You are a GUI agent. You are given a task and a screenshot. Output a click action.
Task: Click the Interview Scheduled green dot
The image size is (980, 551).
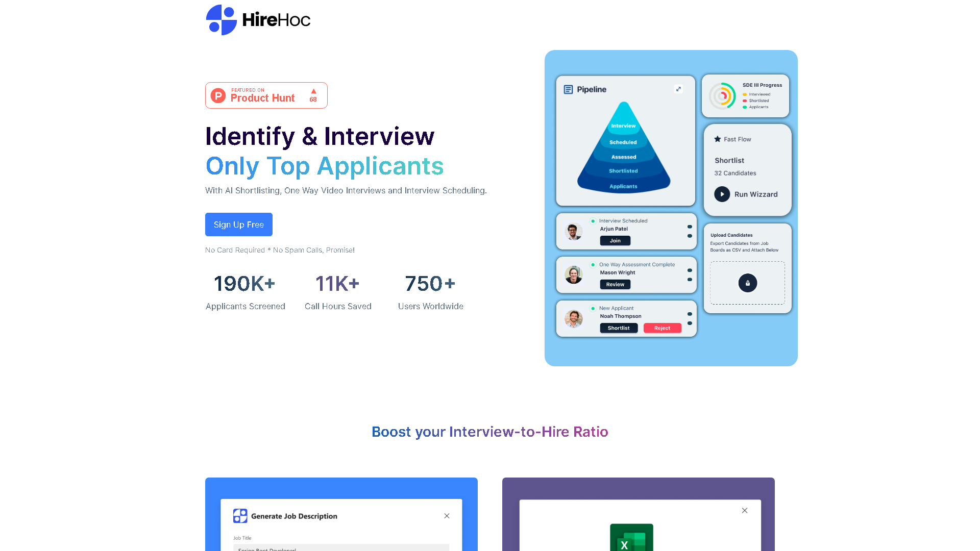tap(593, 220)
